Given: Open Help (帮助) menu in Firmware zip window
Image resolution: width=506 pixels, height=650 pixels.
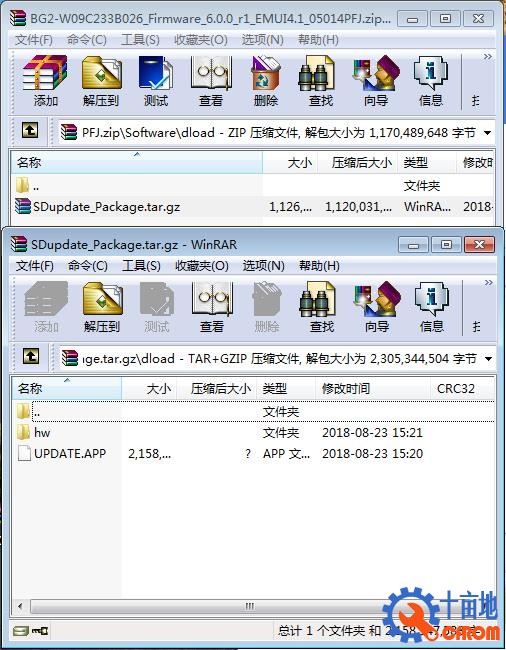Looking at the screenshot, I should (x=318, y=40).
